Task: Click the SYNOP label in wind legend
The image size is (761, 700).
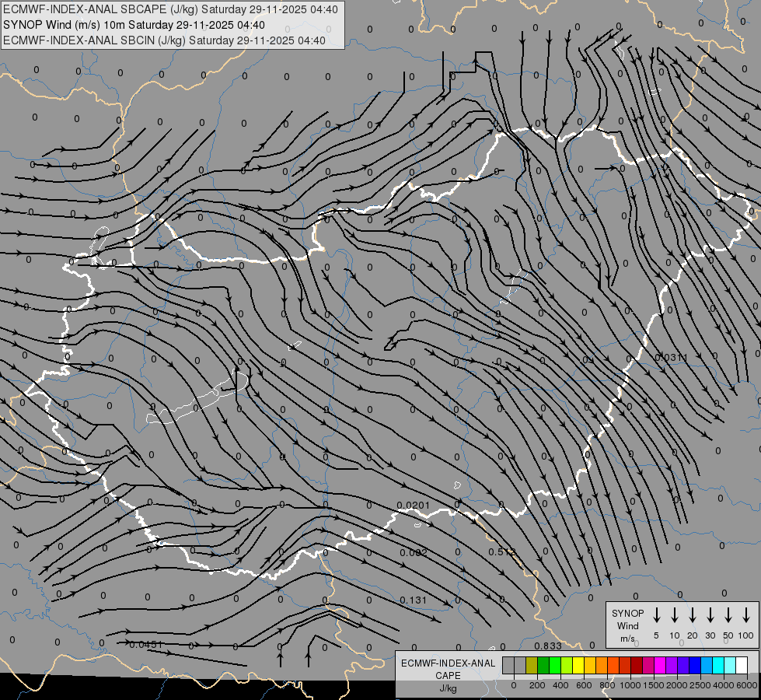Action: click(627, 613)
